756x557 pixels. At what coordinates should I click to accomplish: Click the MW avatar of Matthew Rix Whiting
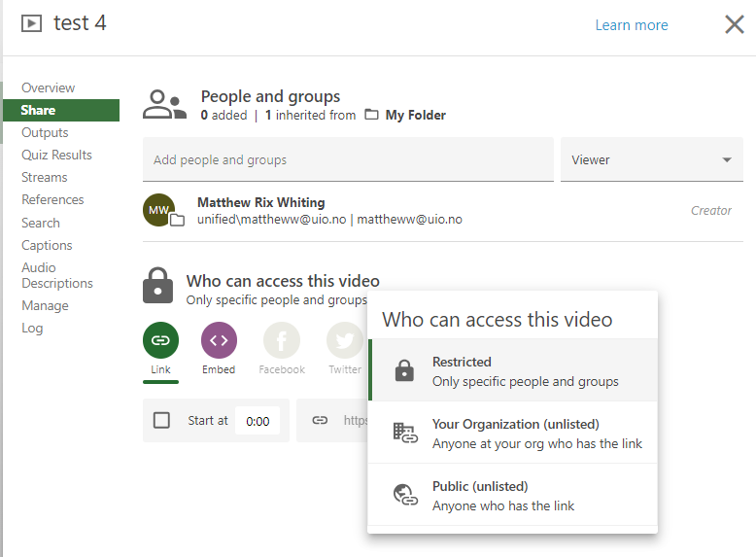(158, 210)
